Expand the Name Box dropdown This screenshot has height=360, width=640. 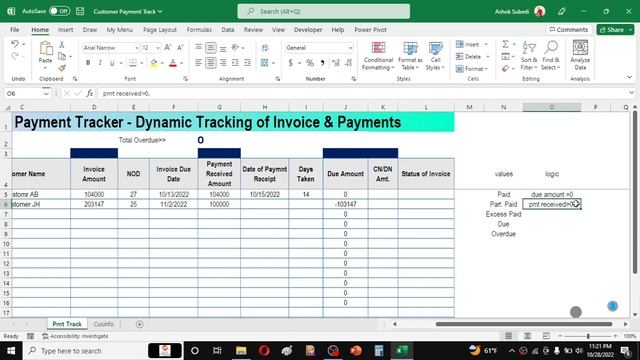(x=46, y=93)
